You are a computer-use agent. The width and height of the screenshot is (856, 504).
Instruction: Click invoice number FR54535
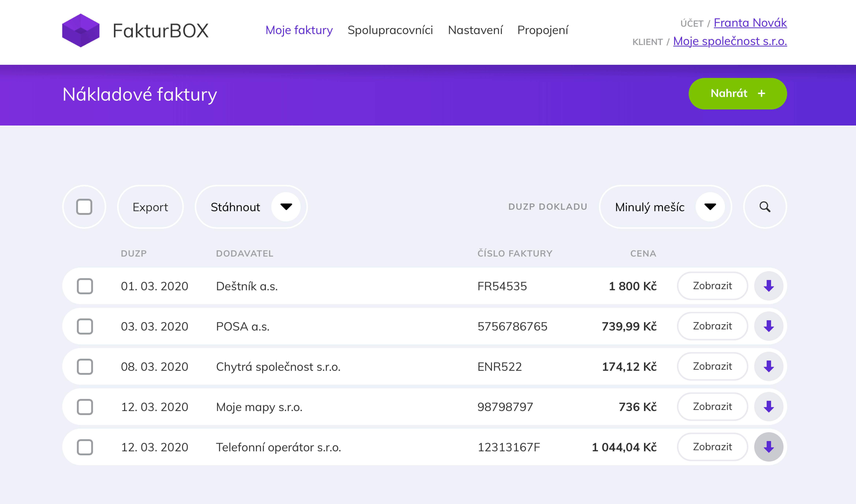(x=502, y=286)
